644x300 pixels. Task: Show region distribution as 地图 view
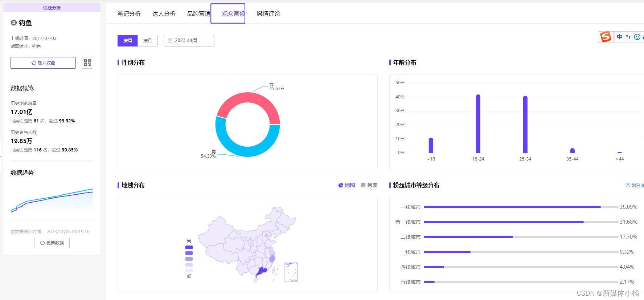pos(346,185)
